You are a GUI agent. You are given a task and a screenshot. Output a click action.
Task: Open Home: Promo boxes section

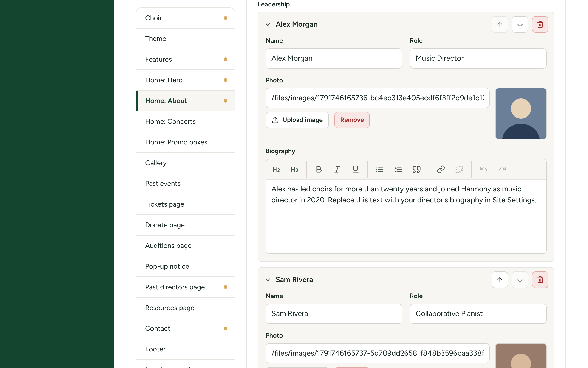(186, 142)
